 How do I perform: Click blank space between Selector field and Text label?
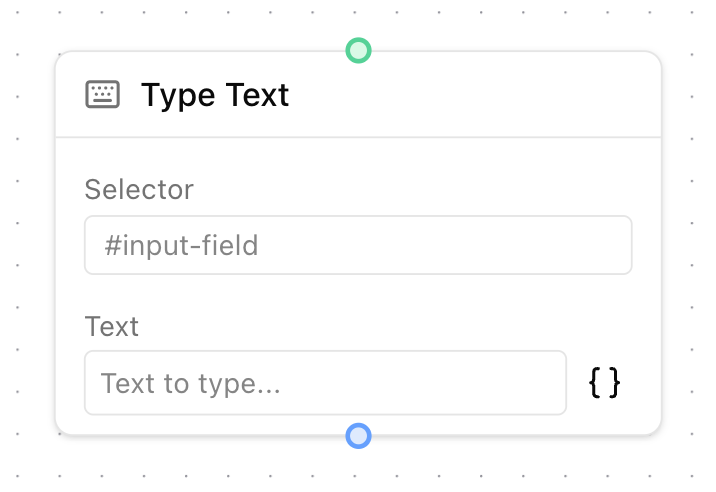[358, 293]
